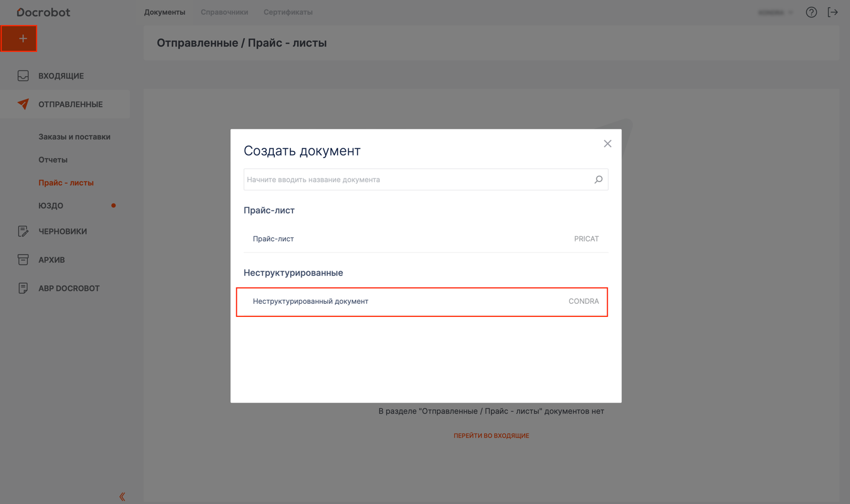Click the logout icon in header
Viewport: 850px width, 504px height.
click(833, 12)
